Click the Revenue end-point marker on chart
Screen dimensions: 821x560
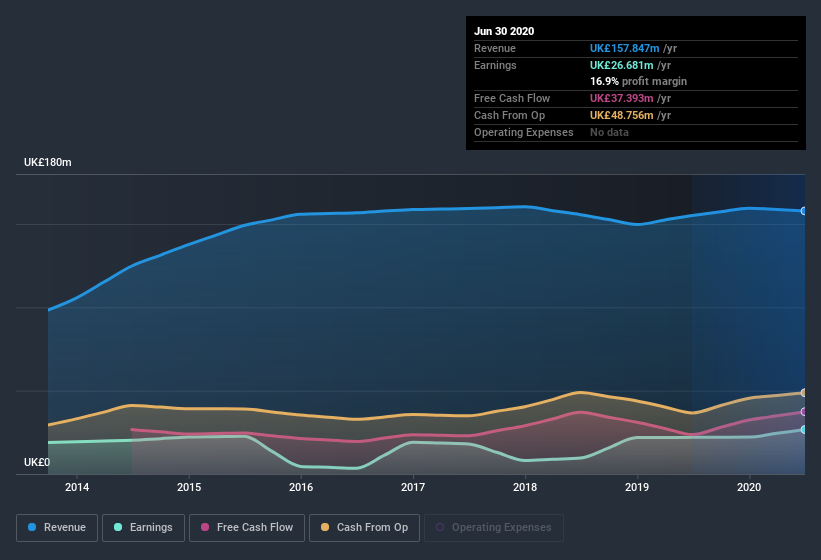(803, 211)
